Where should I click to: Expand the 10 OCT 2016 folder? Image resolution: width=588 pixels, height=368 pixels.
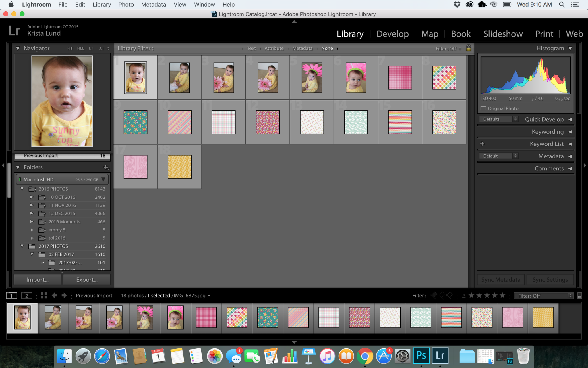point(32,197)
